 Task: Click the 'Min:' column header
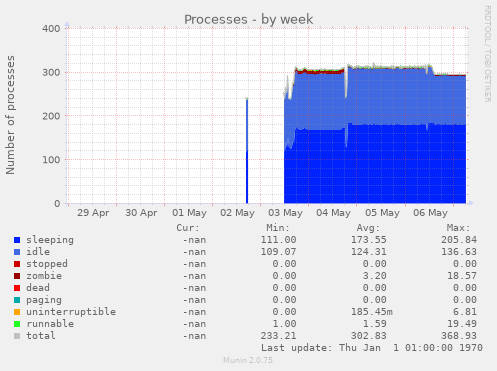278,228
